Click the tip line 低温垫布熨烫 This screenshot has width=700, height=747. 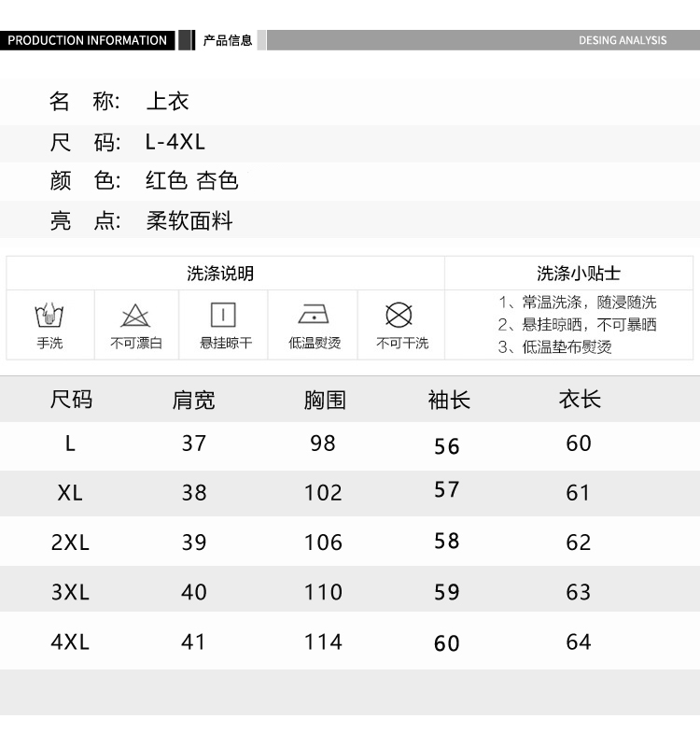[x=567, y=346]
